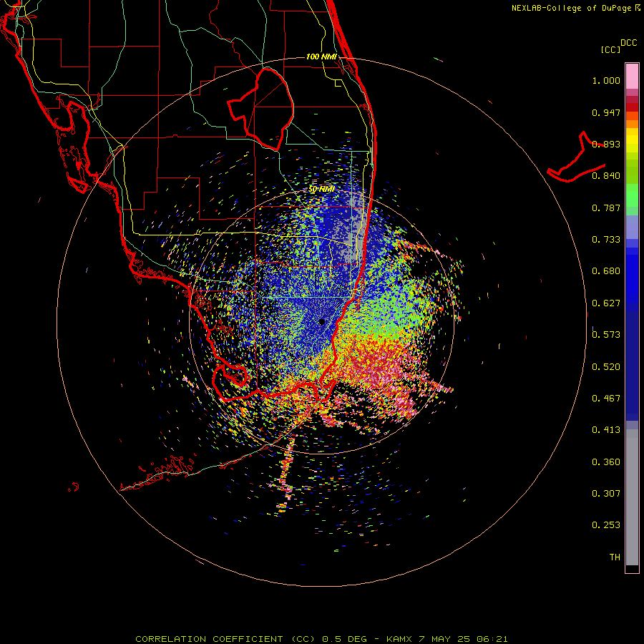Click the 0.840 color scale value

pos(606,176)
